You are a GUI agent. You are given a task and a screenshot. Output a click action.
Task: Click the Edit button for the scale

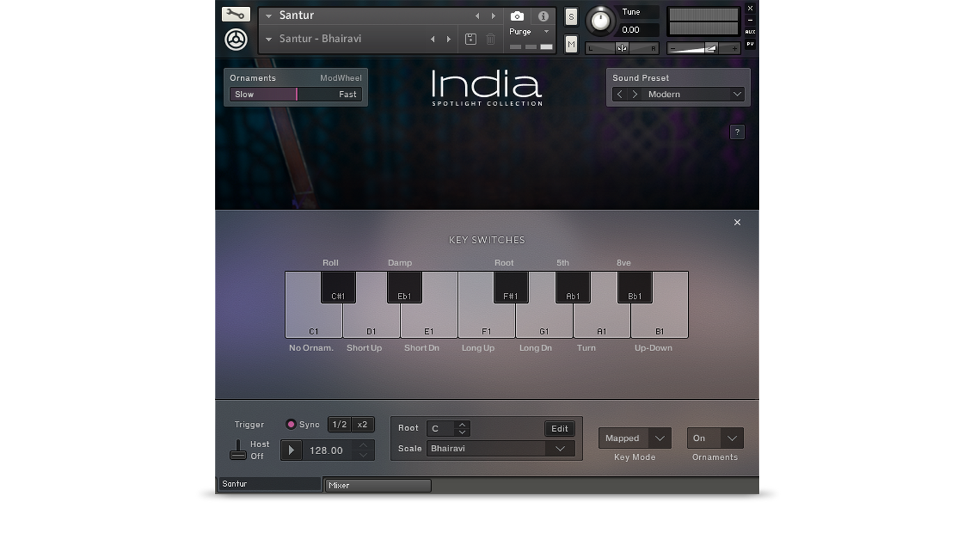tap(559, 428)
